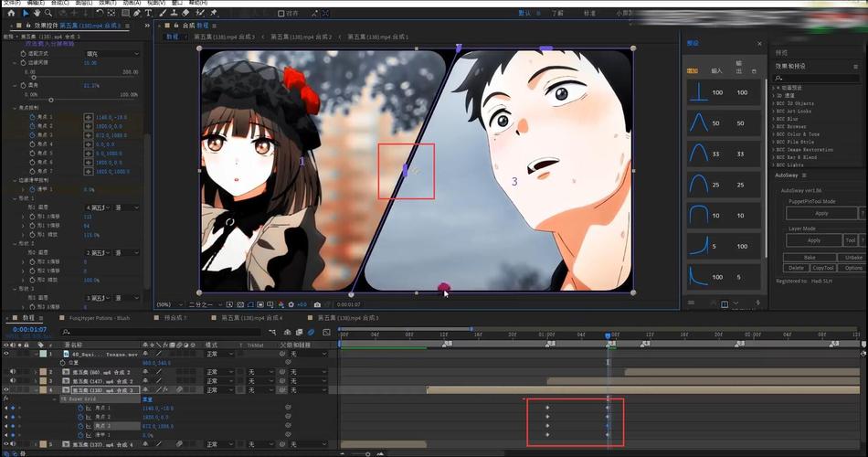Click the graph editor icon in timeline
868x457 pixels.
click(326, 333)
